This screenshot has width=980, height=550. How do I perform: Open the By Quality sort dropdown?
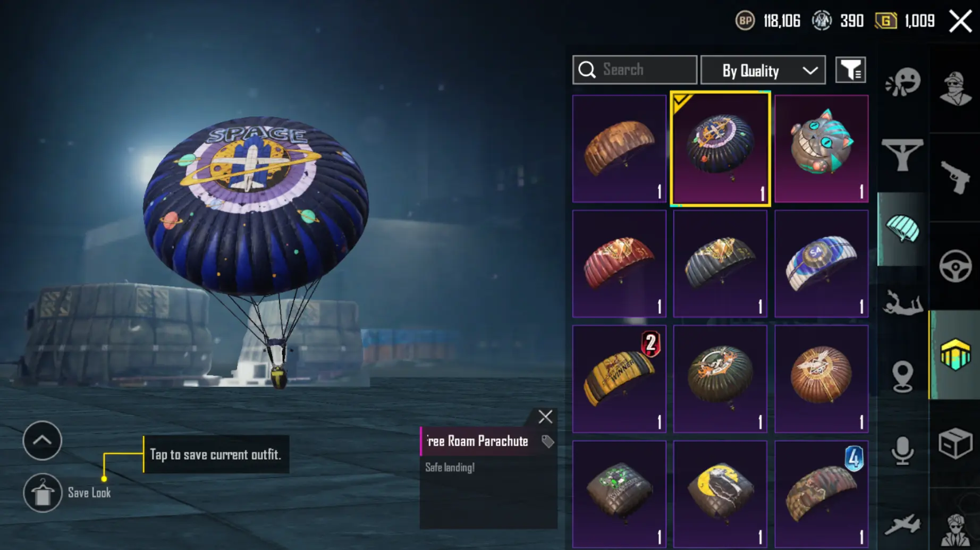[763, 70]
